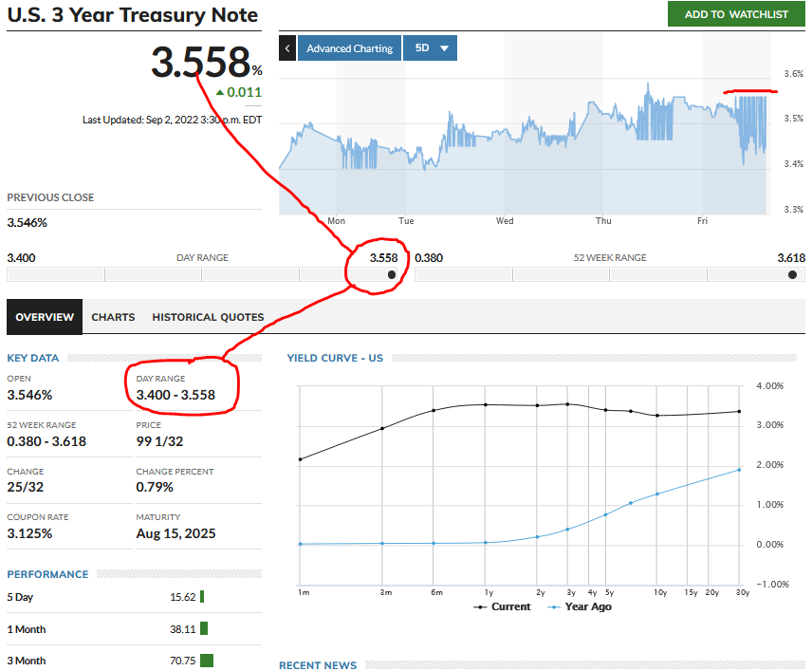Click the green up-arrow next to 0.011
This screenshot has height=671, width=812.
pyautogui.click(x=220, y=93)
